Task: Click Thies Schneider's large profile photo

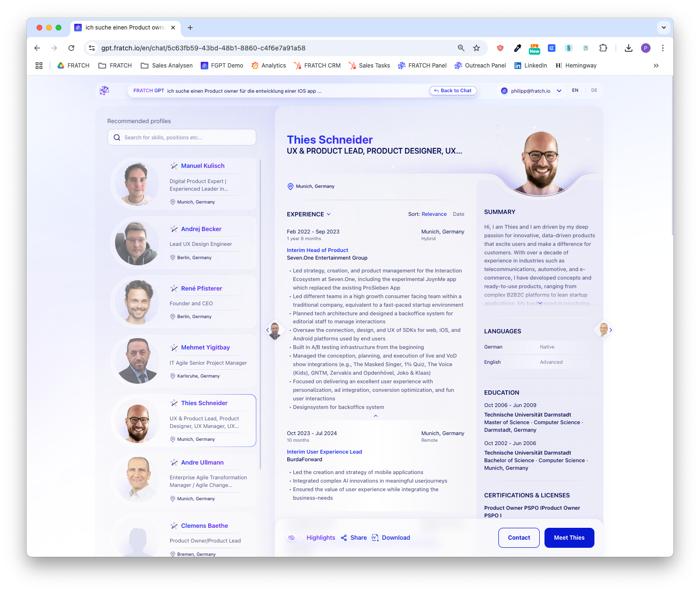Action: [x=540, y=162]
